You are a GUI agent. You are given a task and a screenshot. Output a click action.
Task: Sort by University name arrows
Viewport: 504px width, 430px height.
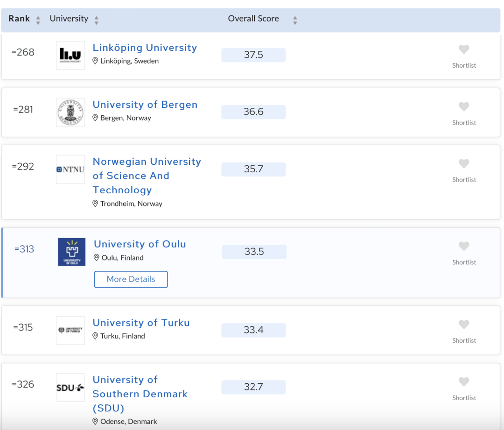click(96, 20)
